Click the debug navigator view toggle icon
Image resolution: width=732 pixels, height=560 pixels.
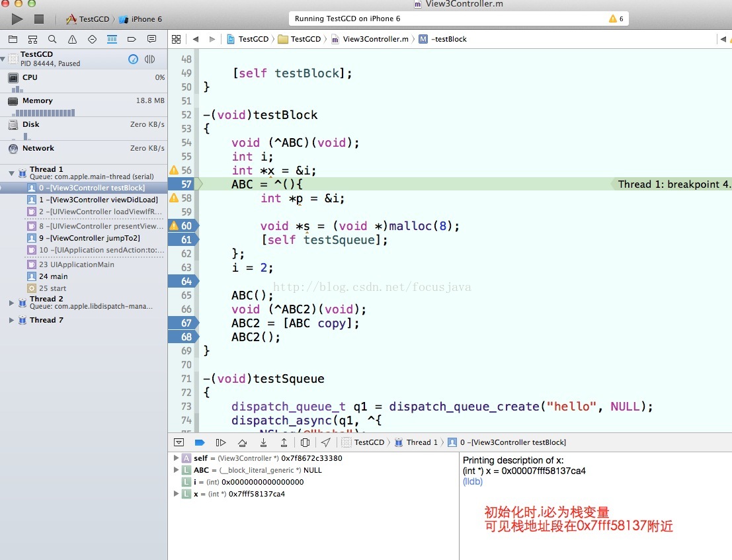150,60
